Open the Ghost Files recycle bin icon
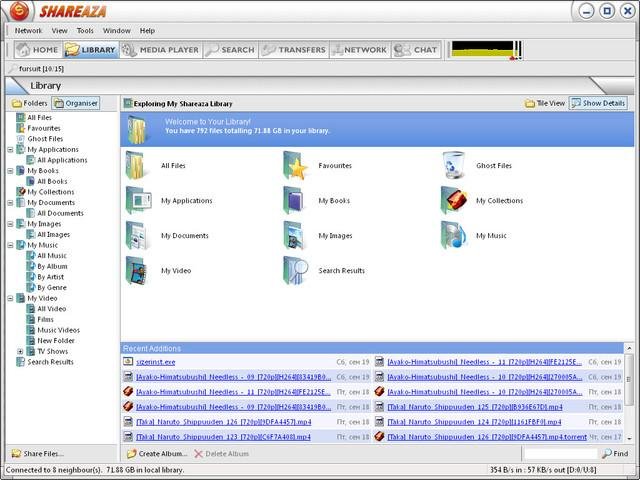 (x=454, y=165)
